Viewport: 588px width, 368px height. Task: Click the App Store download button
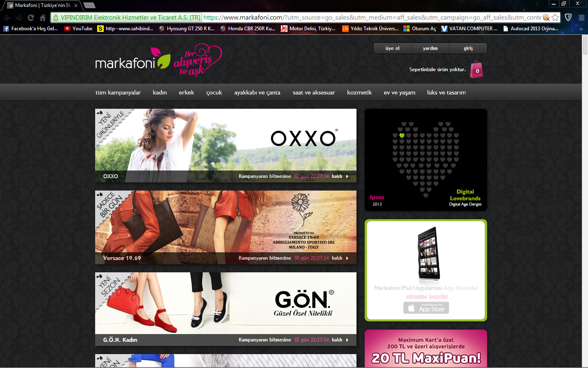tap(426, 308)
